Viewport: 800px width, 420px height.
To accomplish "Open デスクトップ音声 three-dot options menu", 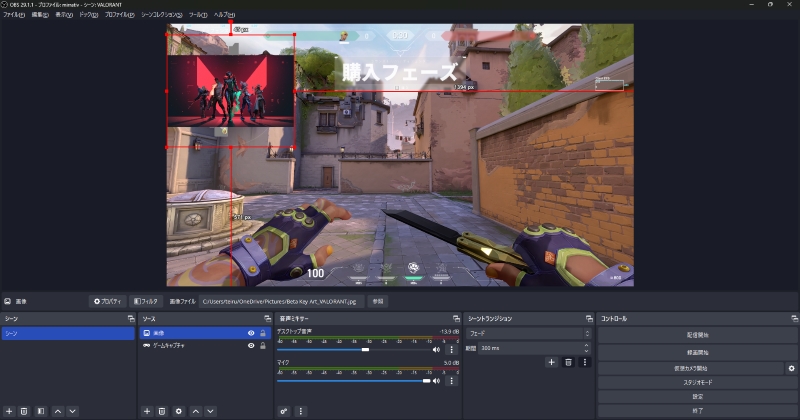I will pyautogui.click(x=451, y=350).
